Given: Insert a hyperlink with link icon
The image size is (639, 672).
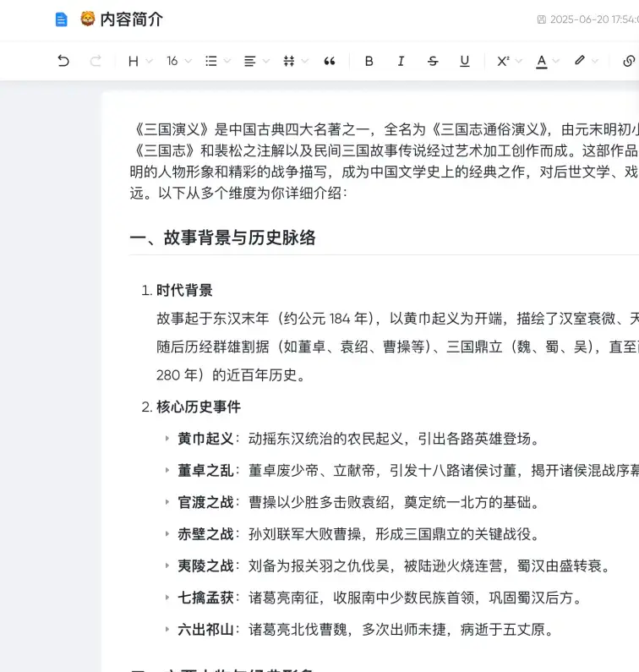Looking at the screenshot, I should point(629,62).
